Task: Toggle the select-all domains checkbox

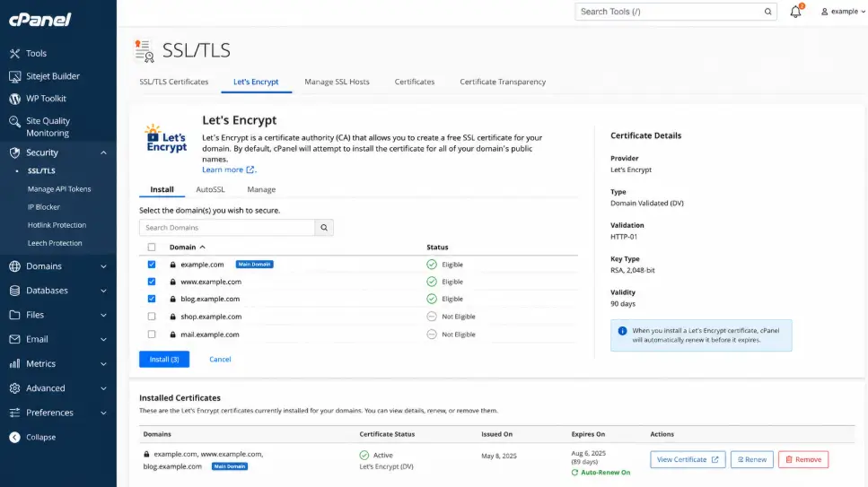Action: point(152,248)
